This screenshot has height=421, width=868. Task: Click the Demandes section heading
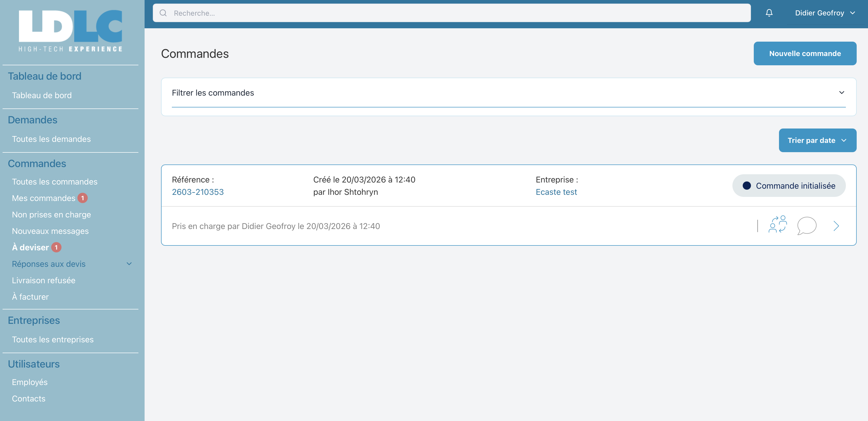[x=33, y=120]
